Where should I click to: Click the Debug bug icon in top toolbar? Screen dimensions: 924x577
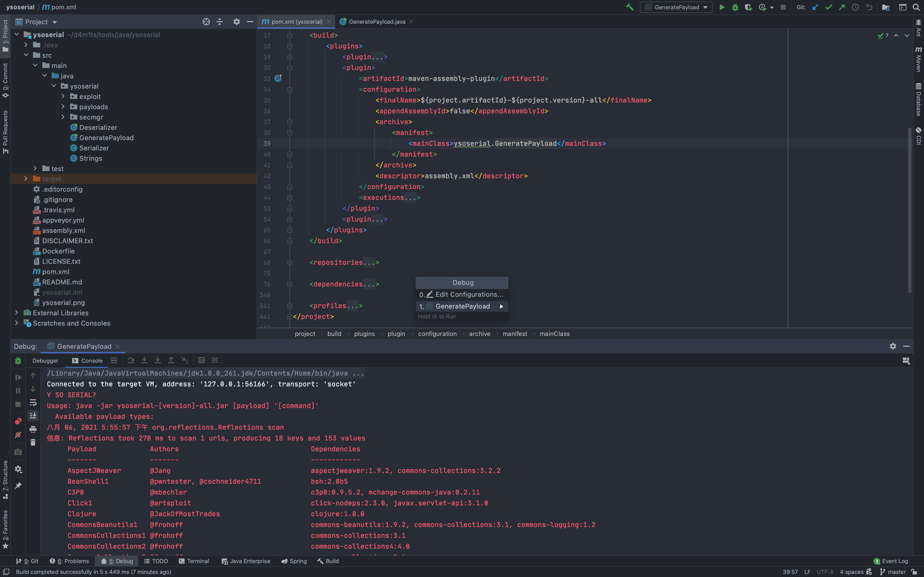pyautogui.click(x=735, y=7)
